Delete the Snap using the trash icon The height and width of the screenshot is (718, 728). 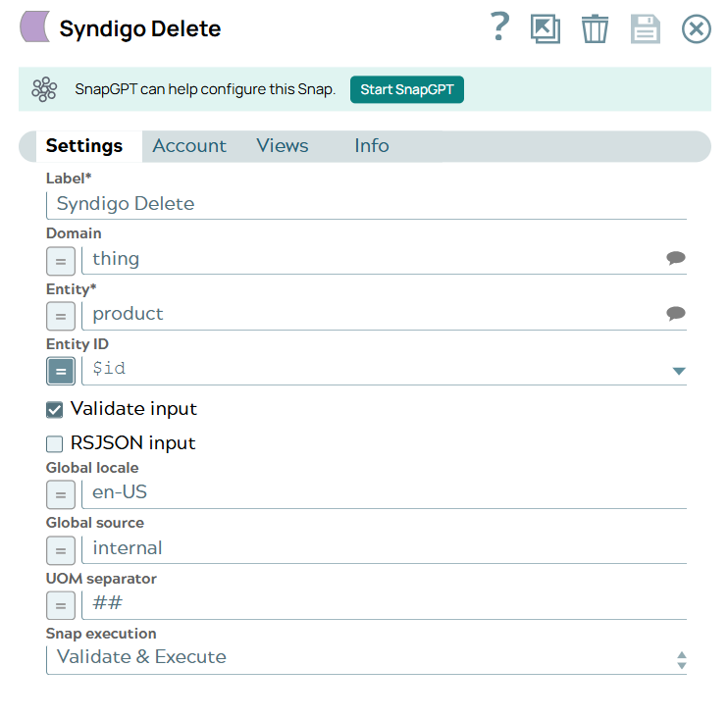pyautogui.click(x=595, y=28)
